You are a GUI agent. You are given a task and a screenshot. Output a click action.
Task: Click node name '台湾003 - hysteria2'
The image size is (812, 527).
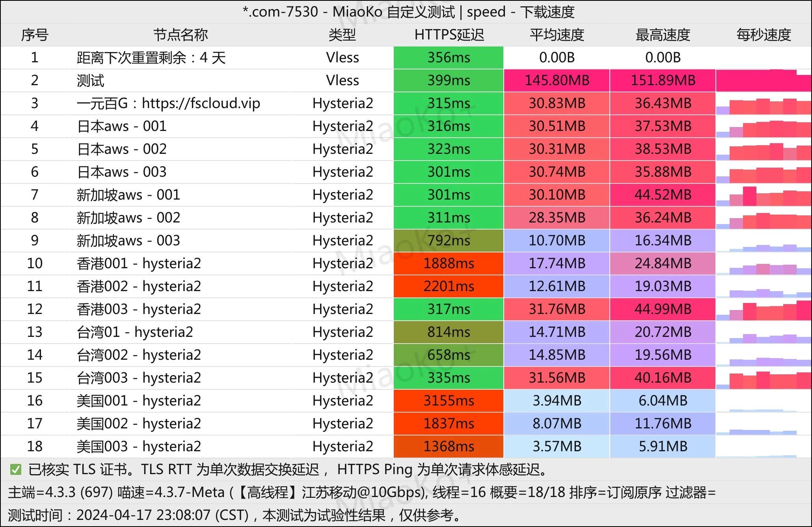pos(139,378)
